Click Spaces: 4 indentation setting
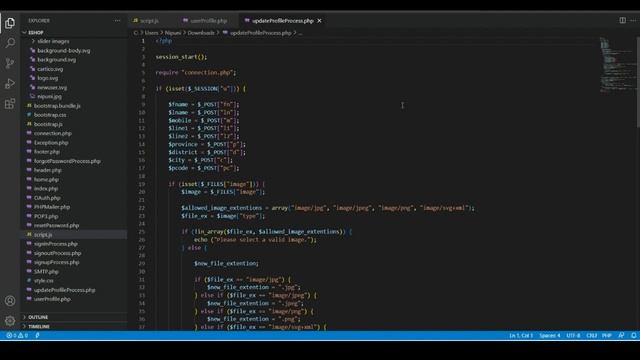 point(550,336)
